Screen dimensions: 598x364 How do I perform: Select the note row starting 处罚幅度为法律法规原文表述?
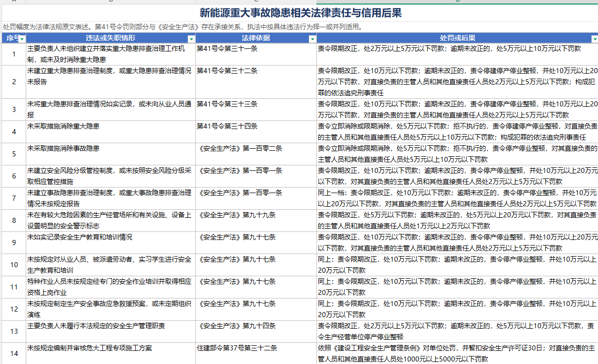coord(300,27)
